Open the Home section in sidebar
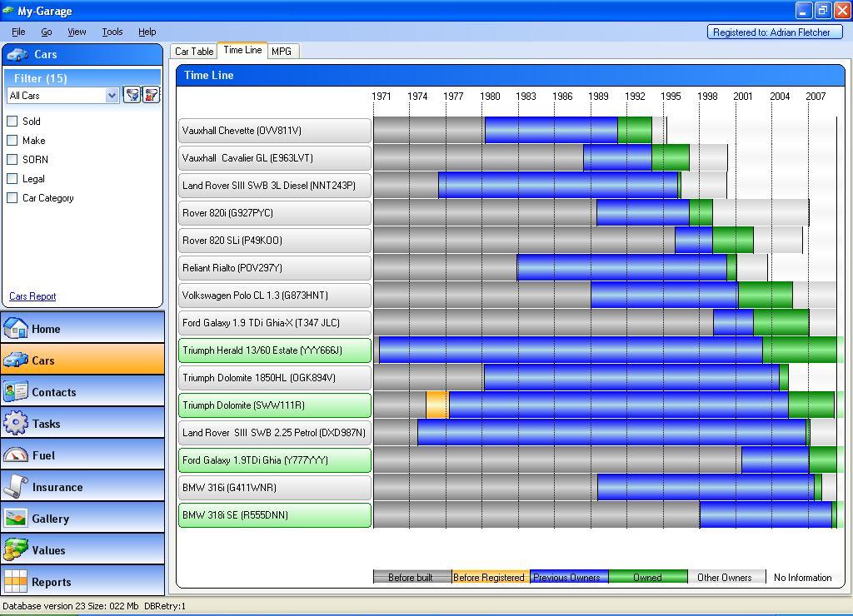 [x=82, y=329]
